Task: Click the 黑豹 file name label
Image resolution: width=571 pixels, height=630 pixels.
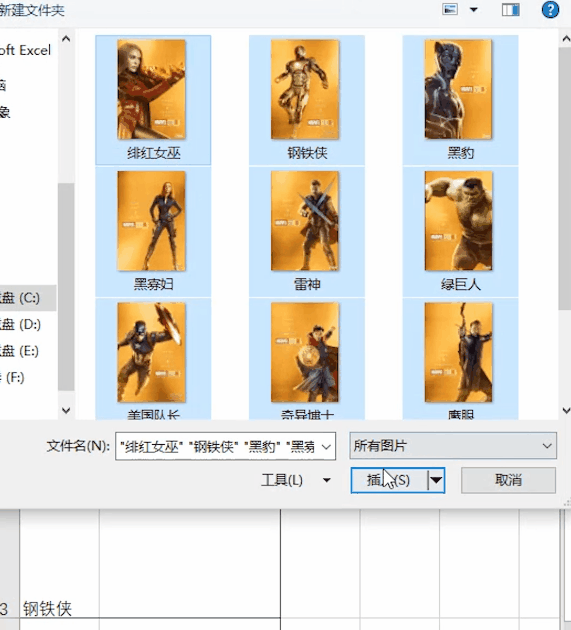Action: click(x=460, y=153)
